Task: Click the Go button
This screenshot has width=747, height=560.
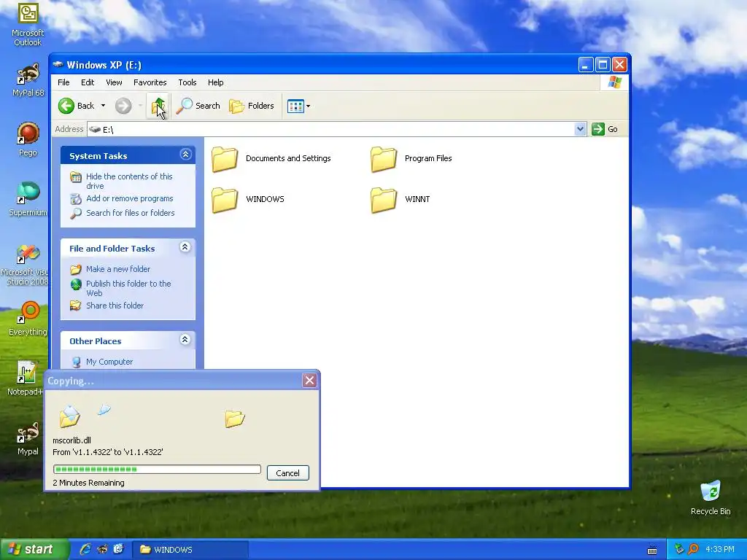Action: click(x=605, y=129)
